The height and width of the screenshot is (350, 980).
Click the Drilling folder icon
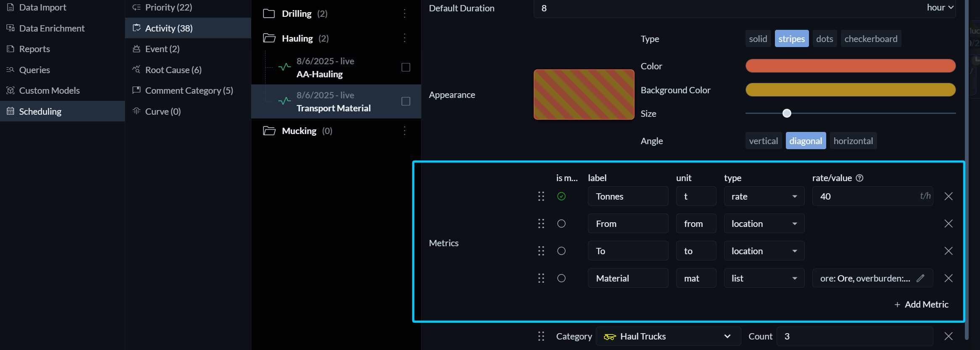pyautogui.click(x=269, y=13)
